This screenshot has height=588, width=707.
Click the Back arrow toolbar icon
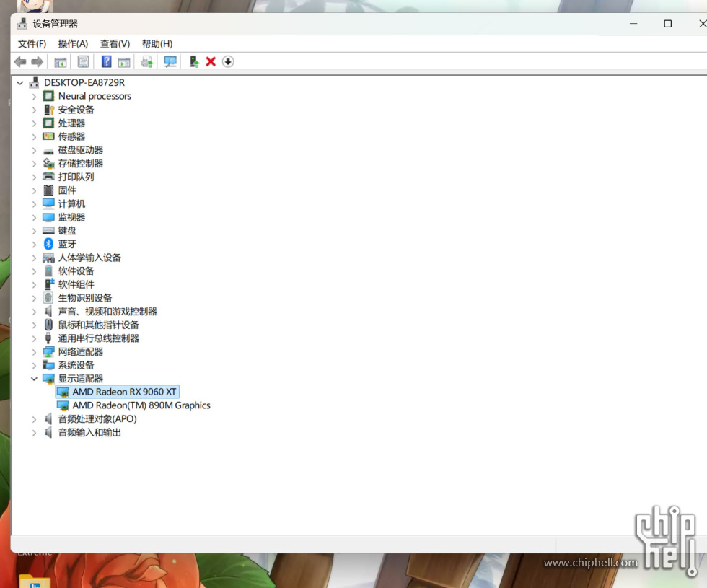click(20, 62)
